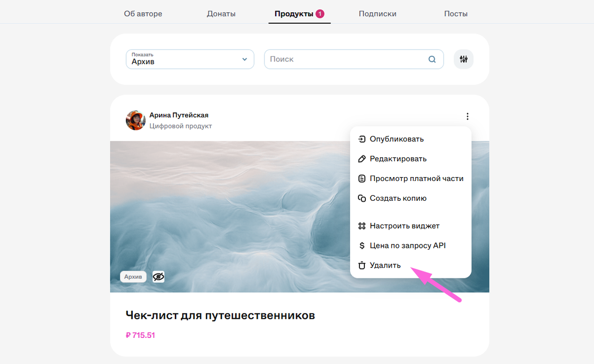
Task: Select Цена по запросу API
Action: click(410, 246)
